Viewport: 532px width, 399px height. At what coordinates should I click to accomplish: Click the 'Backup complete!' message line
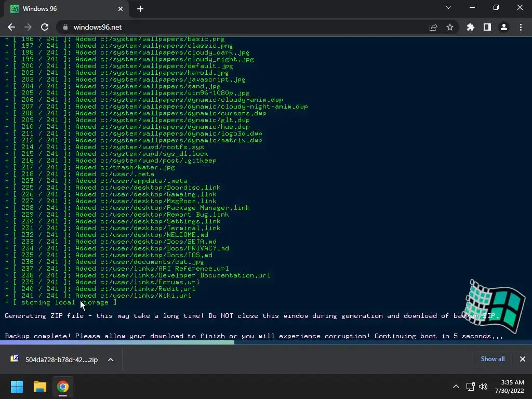[254, 336]
